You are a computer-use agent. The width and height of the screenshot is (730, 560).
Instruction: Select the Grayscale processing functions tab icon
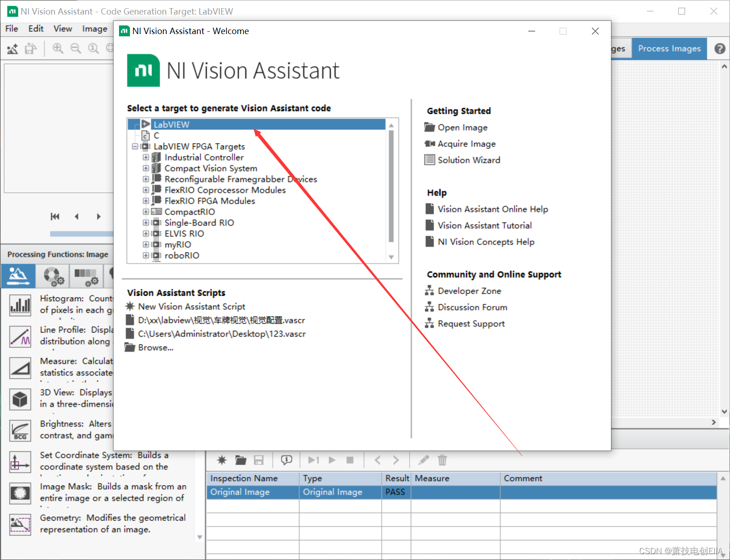[86, 276]
